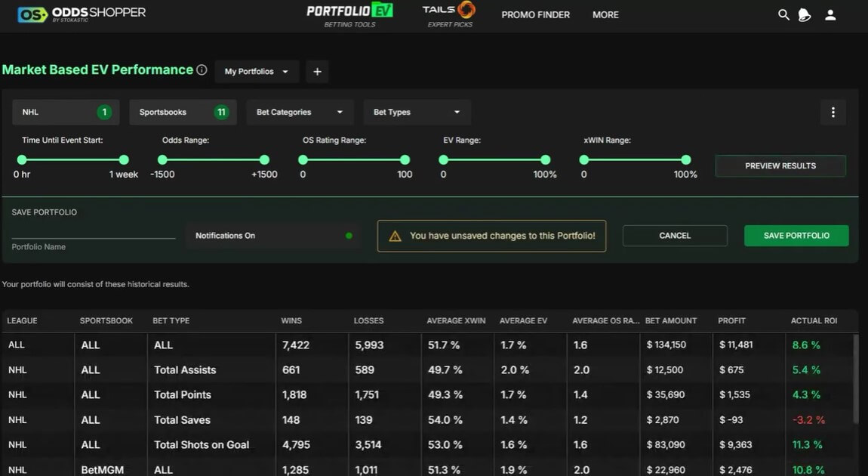Click EV Range 100% handle
868x476 pixels.
(545, 159)
